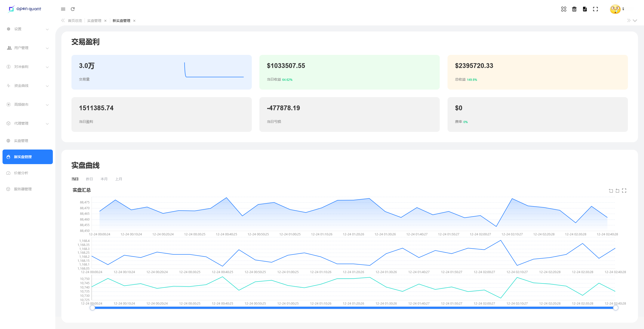This screenshot has height=329, width=644.
Task: Click the area-zoom icon above chart
Action: coord(611,191)
